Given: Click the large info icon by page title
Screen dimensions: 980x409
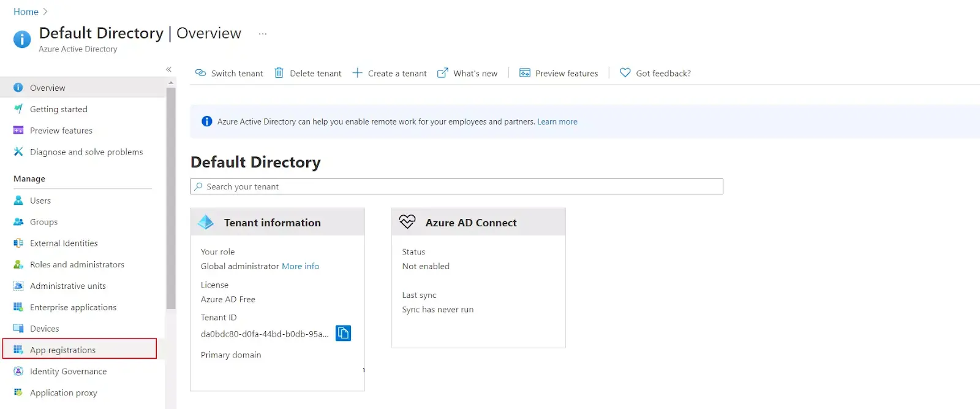Looking at the screenshot, I should [22, 39].
